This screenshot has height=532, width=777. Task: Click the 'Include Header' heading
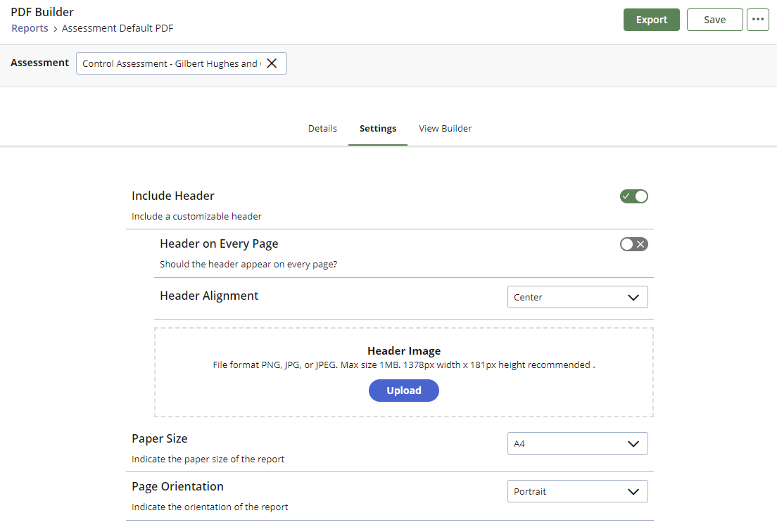pyautogui.click(x=173, y=196)
